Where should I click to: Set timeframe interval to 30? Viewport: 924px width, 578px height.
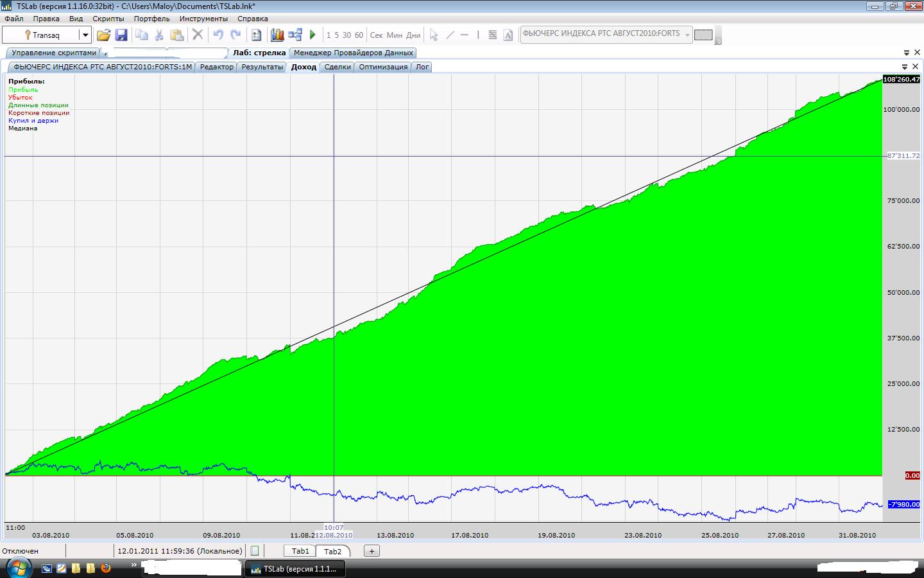(x=346, y=35)
